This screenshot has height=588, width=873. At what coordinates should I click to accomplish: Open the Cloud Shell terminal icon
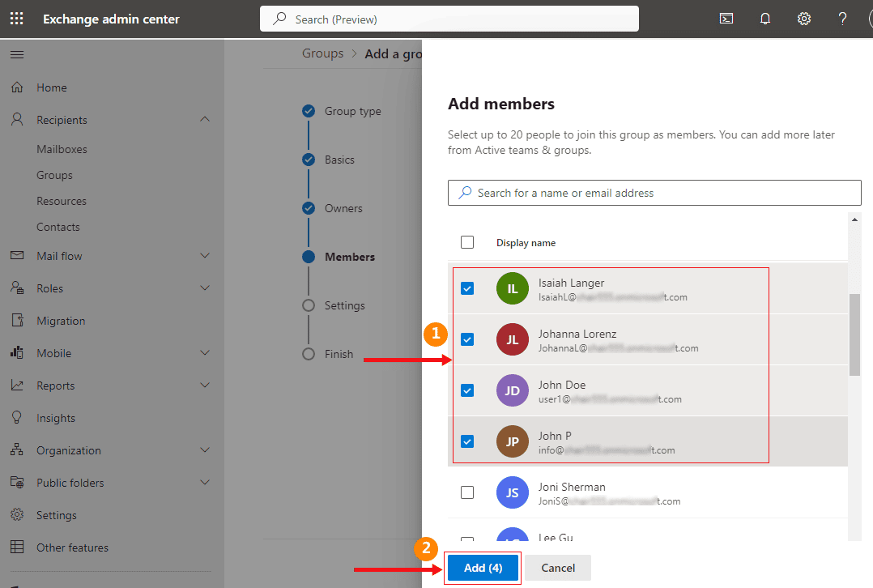click(x=726, y=19)
